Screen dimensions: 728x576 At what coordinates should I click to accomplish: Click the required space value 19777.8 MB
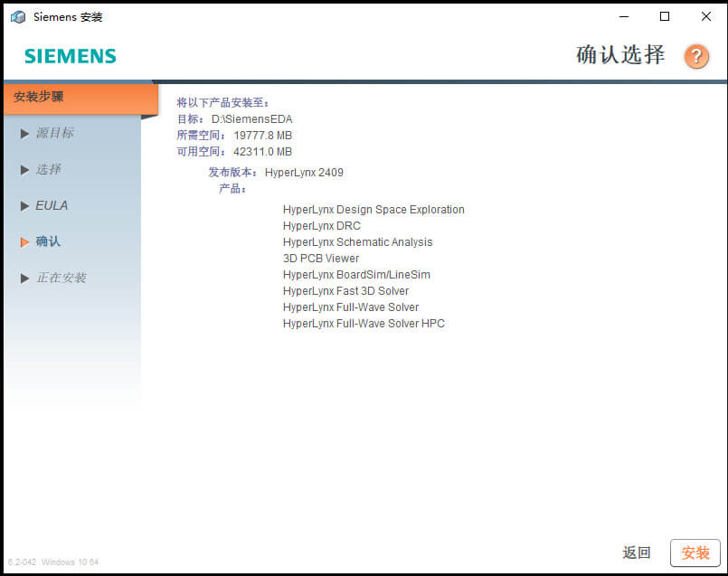[263, 136]
